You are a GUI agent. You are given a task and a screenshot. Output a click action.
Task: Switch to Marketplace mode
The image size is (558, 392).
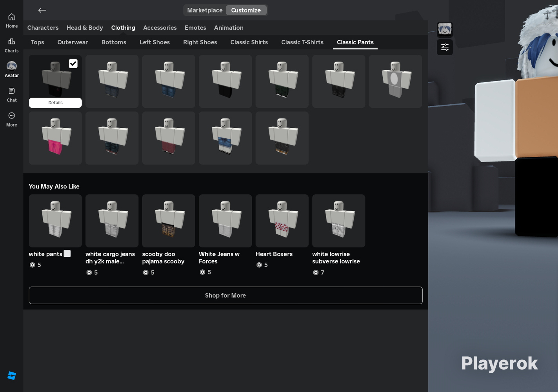[x=205, y=10]
